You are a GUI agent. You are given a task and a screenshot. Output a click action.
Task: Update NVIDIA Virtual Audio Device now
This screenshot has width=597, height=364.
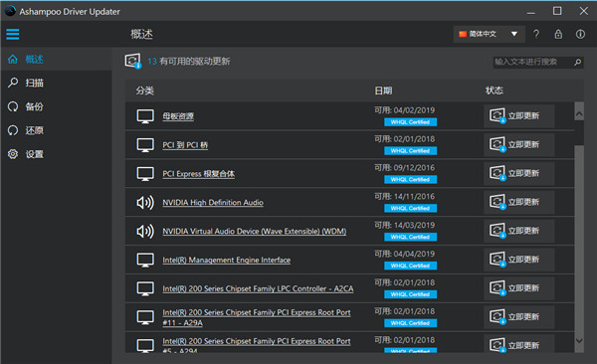519,231
